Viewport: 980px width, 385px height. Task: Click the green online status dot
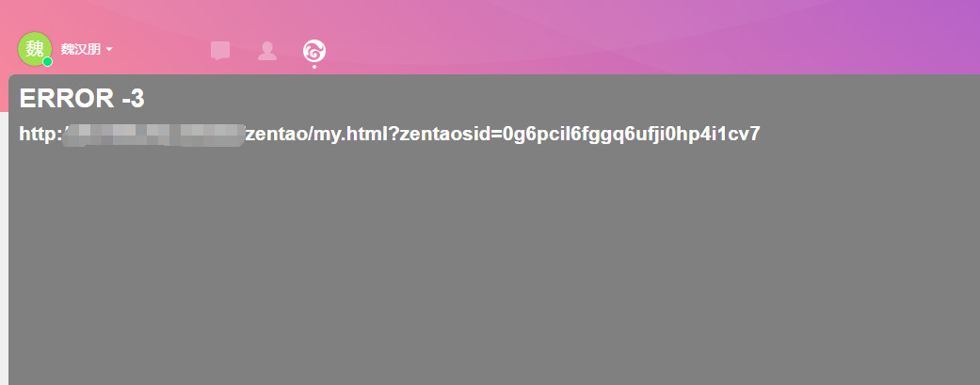[47, 61]
